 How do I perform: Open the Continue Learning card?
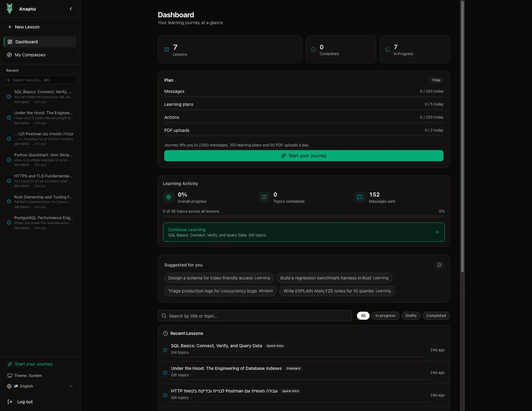click(304, 232)
